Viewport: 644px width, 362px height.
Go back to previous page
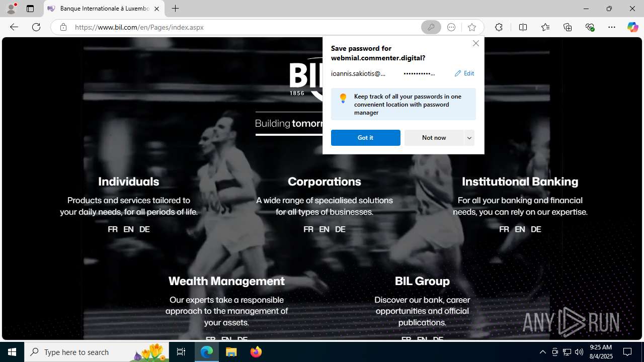(x=14, y=27)
